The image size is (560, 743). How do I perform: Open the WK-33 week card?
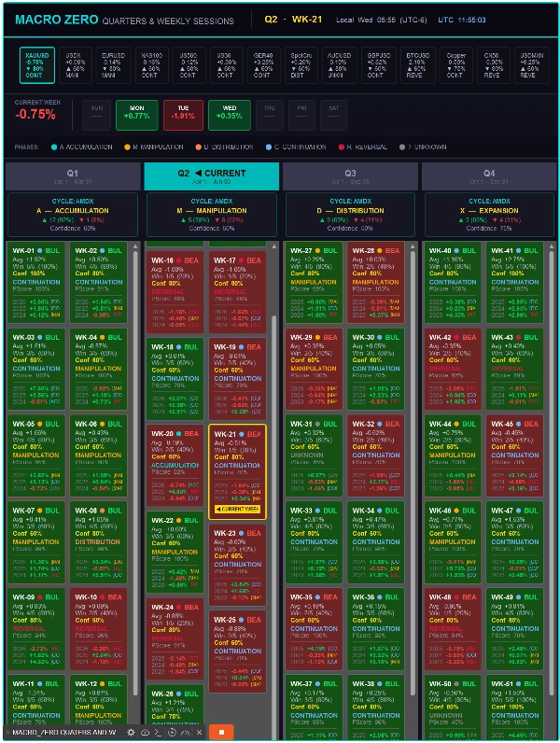click(314, 542)
